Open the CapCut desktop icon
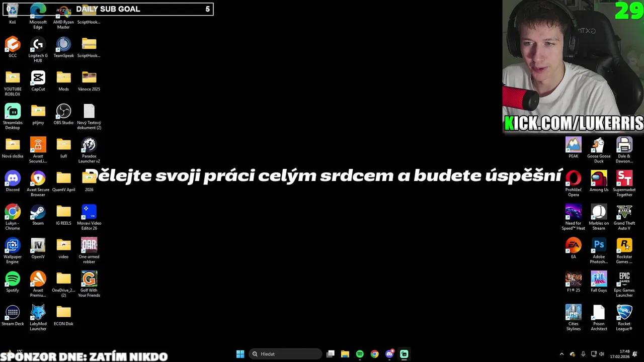The width and height of the screenshot is (644, 362). (x=38, y=77)
